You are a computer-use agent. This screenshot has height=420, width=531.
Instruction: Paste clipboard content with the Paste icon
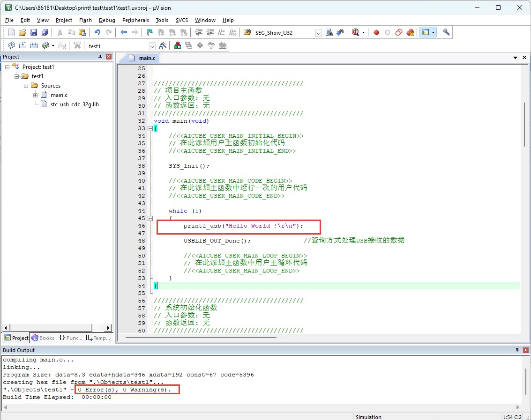[82, 32]
